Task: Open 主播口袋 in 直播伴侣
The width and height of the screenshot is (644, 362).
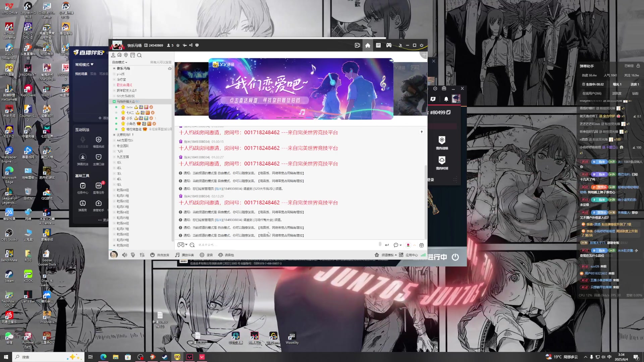Action: [98, 160]
